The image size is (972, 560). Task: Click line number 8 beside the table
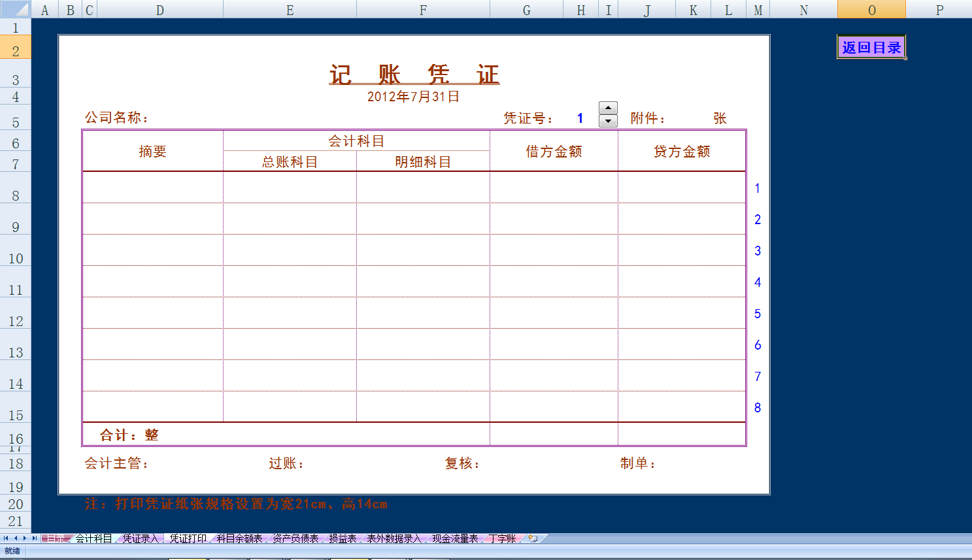tap(757, 408)
